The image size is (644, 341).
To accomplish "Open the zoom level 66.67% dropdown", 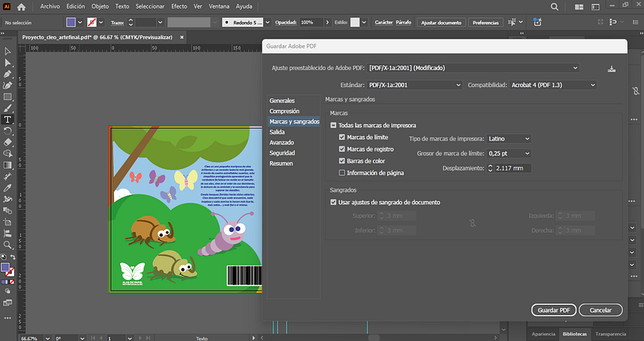I will pos(48,338).
